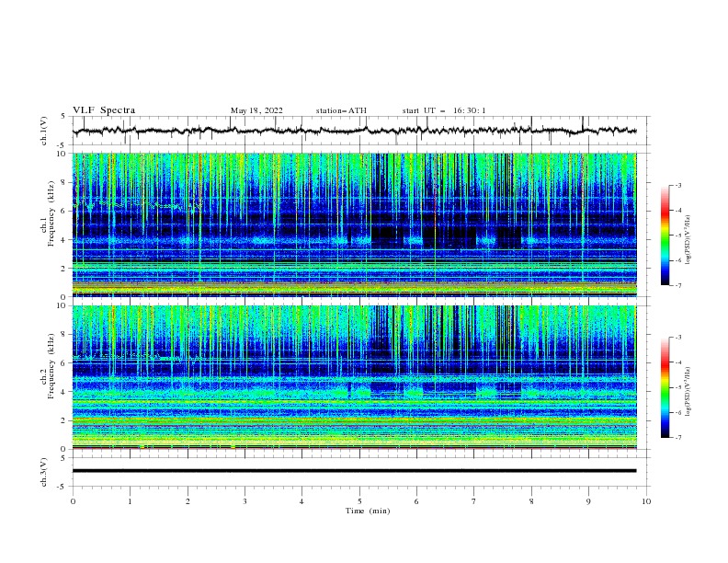Click the "3" minute tick on Time axis
The width and height of the screenshot is (728, 563).
245,501
